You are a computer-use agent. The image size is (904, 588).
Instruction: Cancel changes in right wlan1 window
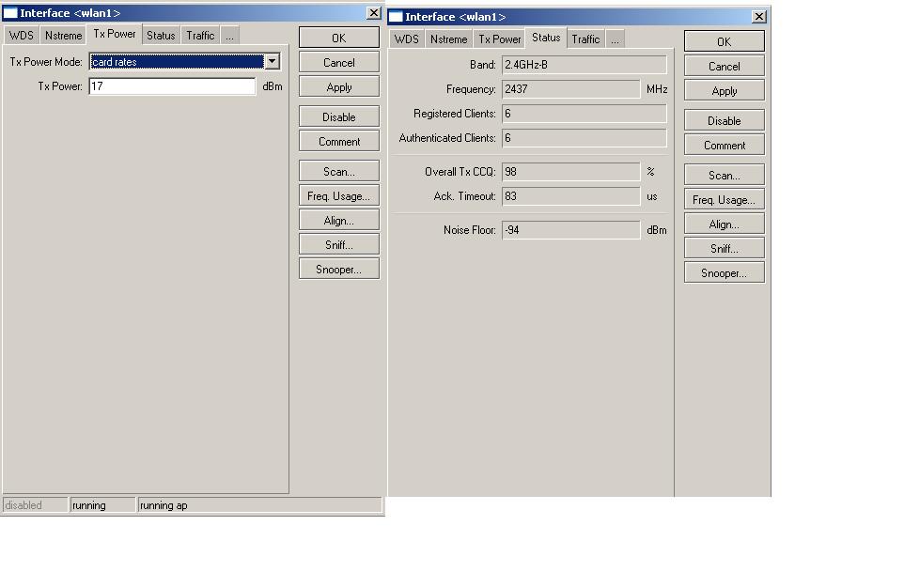(725, 67)
